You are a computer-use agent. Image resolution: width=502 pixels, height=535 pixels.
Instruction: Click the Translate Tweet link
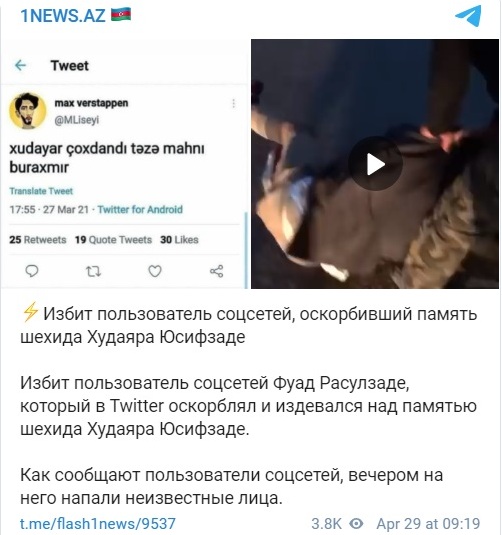click(x=41, y=191)
